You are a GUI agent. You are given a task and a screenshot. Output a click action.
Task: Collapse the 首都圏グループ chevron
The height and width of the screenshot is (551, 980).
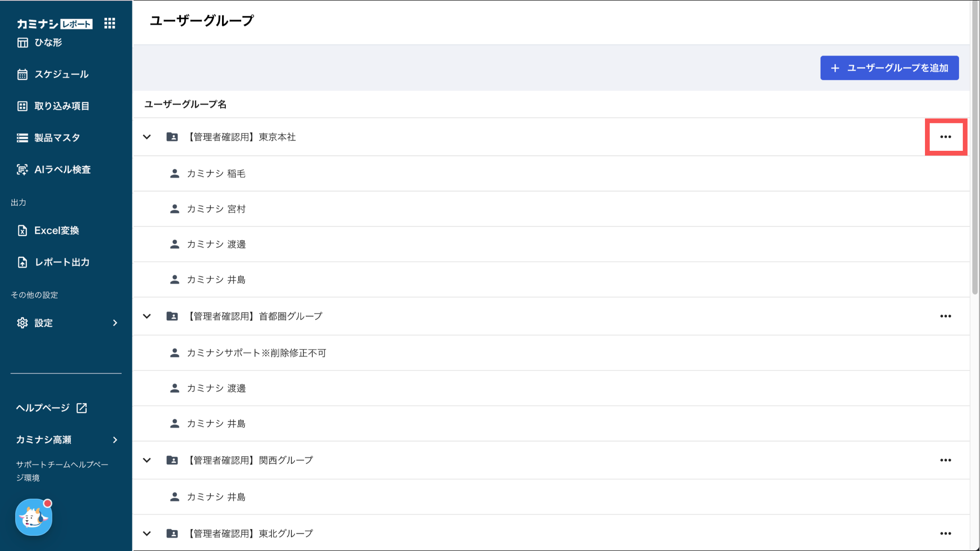click(147, 316)
